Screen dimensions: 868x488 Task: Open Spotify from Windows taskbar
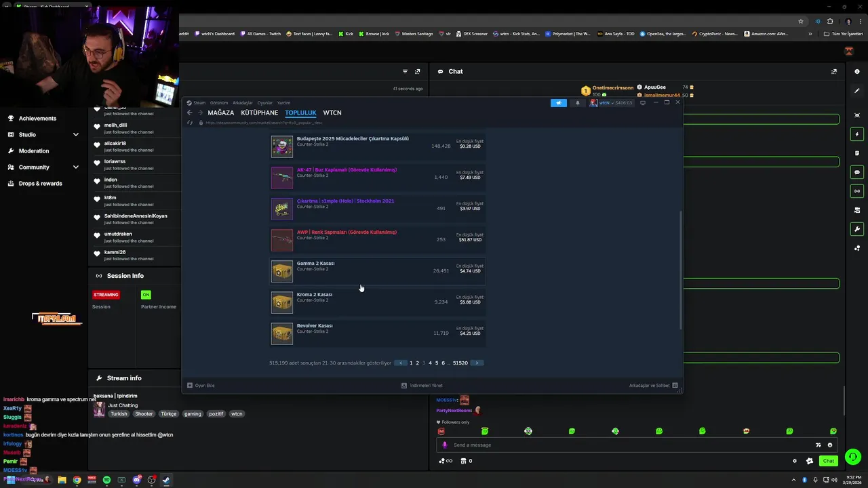106,480
